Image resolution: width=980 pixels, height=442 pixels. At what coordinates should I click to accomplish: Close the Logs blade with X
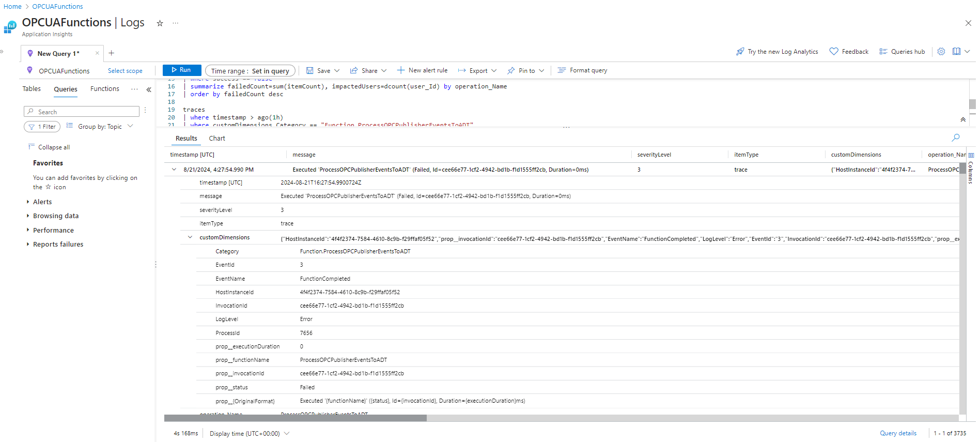pos(968,23)
